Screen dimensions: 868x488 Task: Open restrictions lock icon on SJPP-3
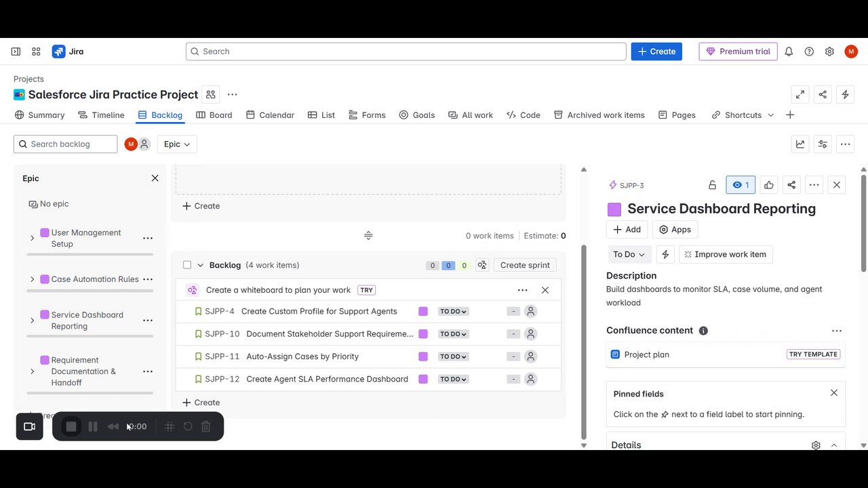(x=712, y=185)
